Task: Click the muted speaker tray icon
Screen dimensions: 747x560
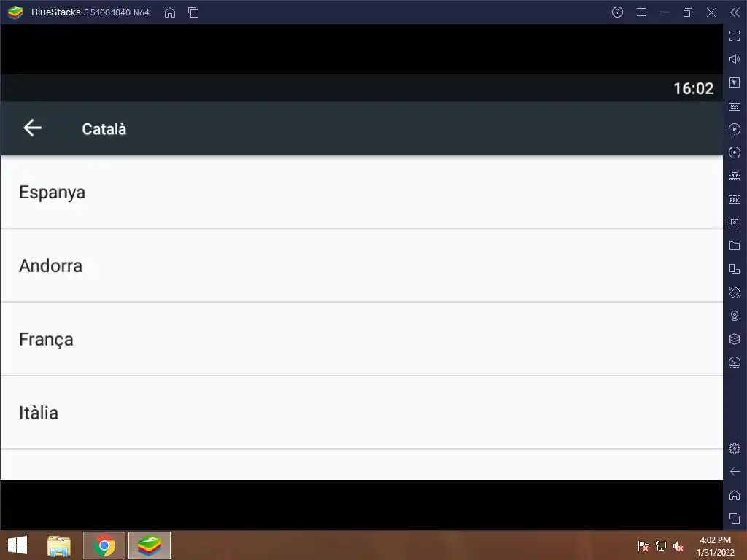Action: tap(678, 546)
